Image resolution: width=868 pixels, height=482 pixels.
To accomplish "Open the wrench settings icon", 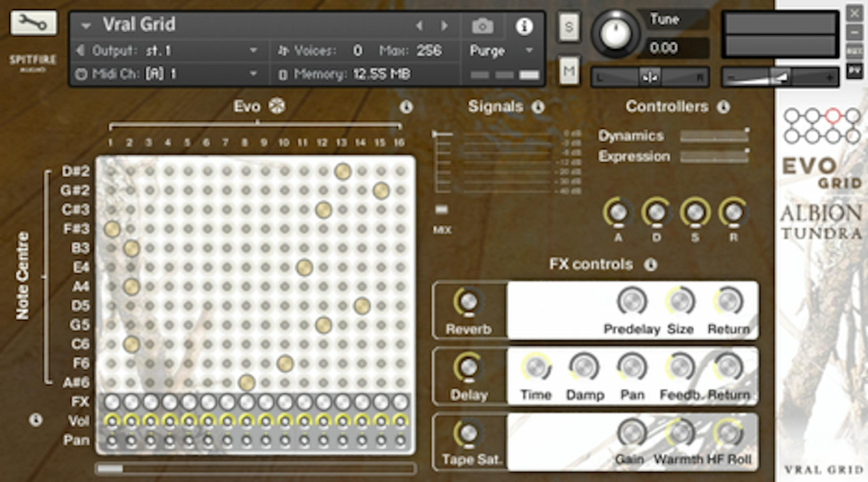I will 33,23.
